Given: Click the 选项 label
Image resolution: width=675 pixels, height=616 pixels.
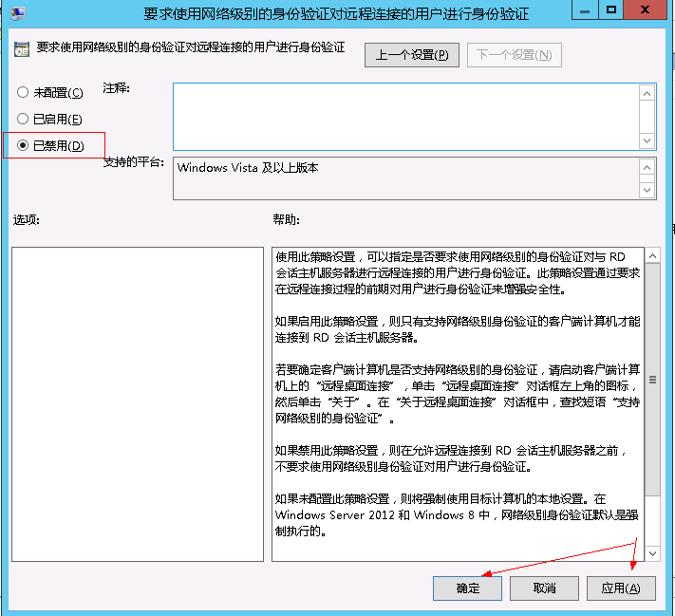Looking at the screenshot, I should pyautogui.click(x=27, y=219).
